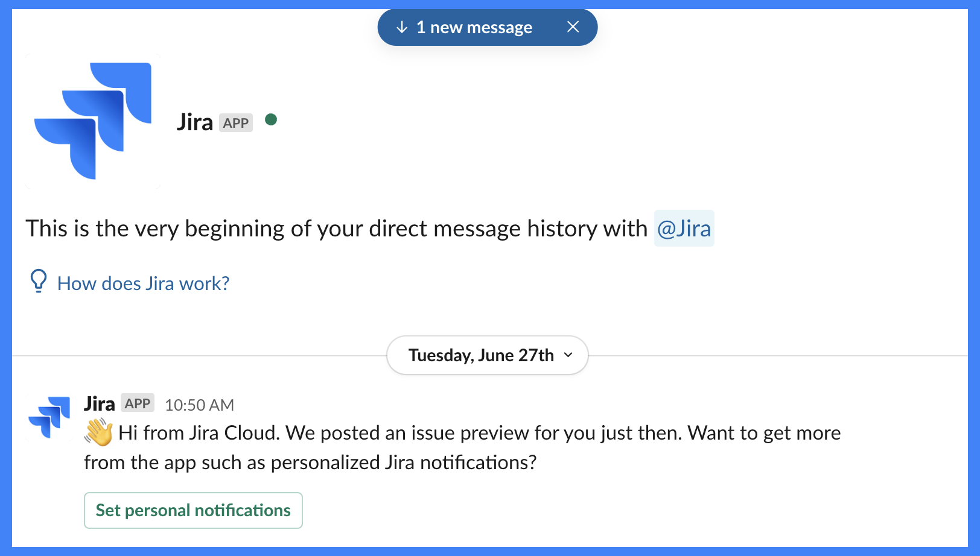980x556 pixels.
Task: Click the APP badge beside the message author Jira
Action: point(138,403)
